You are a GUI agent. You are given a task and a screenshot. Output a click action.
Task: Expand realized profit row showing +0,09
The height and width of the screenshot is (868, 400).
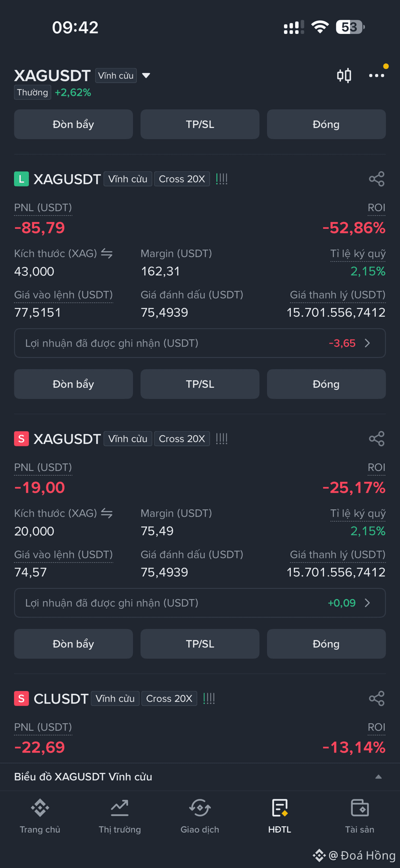200,603
